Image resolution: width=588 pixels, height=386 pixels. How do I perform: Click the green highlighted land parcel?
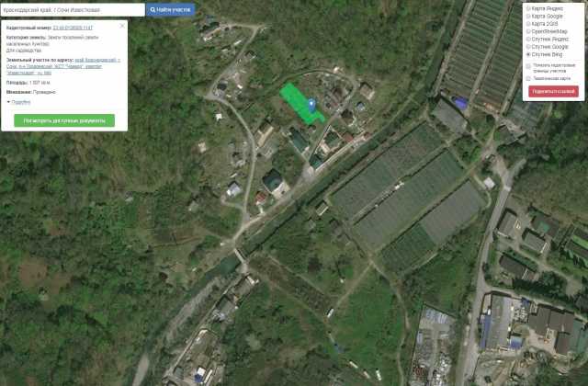tap(300, 103)
